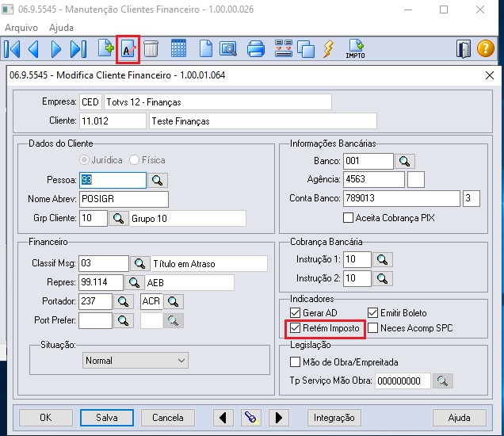This screenshot has width=504, height=436.
Task: Open the Arquivo menu
Action: click(22, 27)
